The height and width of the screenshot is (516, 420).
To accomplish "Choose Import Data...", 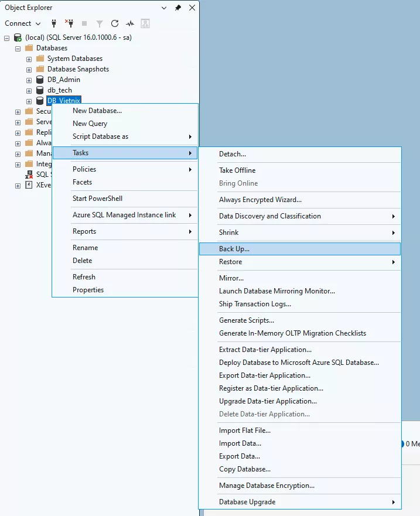I will (300, 443).
